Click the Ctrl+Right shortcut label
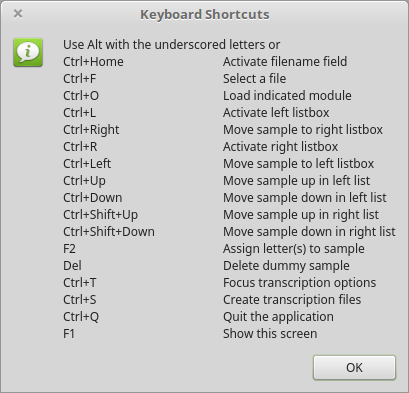 (91, 130)
